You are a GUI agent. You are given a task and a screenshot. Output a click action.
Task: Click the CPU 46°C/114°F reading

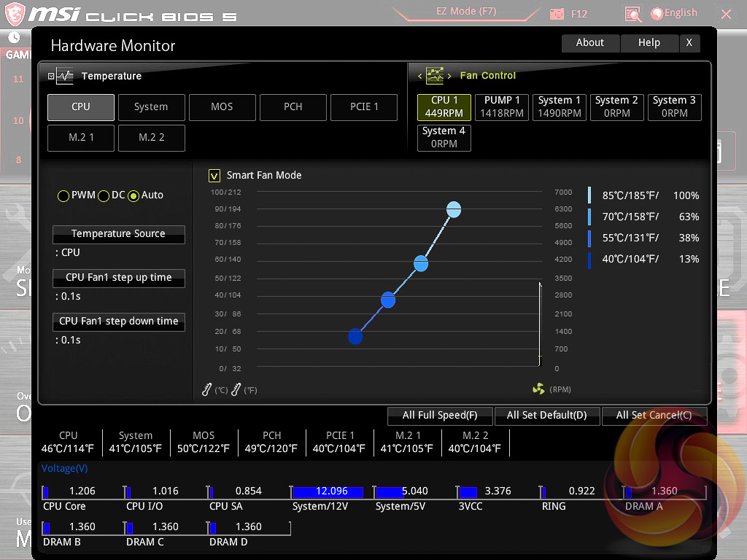[x=68, y=443]
